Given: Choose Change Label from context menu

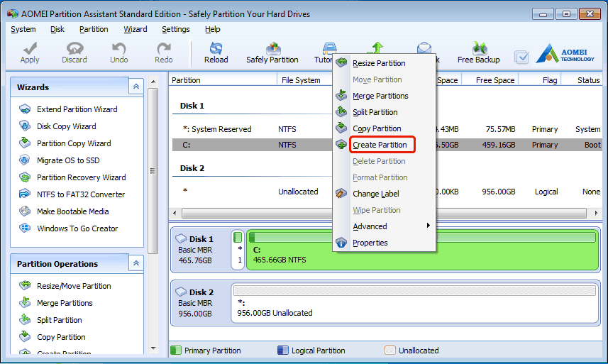Looking at the screenshot, I should [x=385, y=194].
